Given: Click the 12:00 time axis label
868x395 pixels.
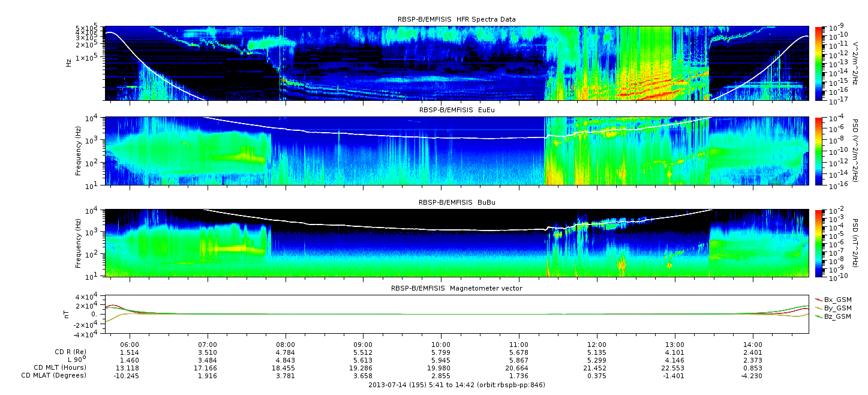Looking at the screenshot, I should click(x=597, y=345).
